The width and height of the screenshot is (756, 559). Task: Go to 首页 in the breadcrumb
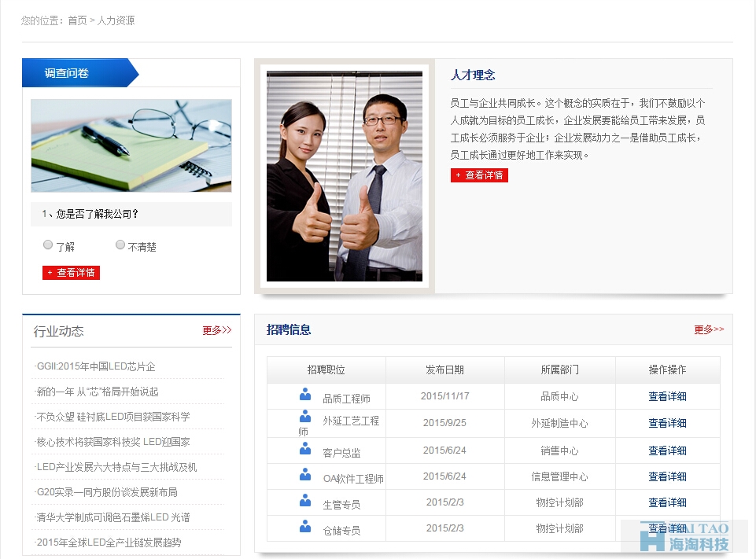pyautogui.click(x=77, y=20)
